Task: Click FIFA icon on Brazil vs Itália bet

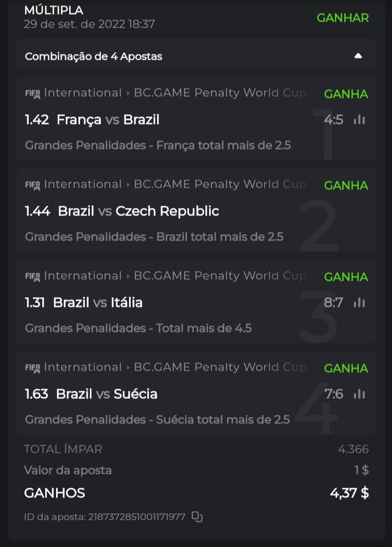Action: click(33, 276)
